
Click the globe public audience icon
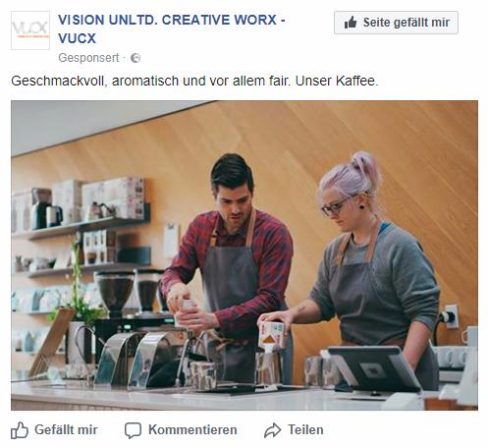point(136,58)
